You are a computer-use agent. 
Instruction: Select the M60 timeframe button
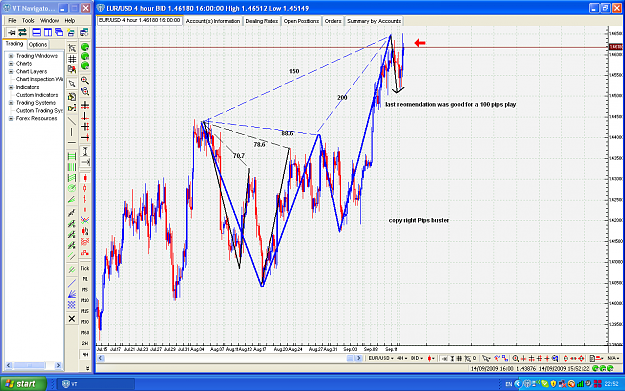(x=85, y=332)
